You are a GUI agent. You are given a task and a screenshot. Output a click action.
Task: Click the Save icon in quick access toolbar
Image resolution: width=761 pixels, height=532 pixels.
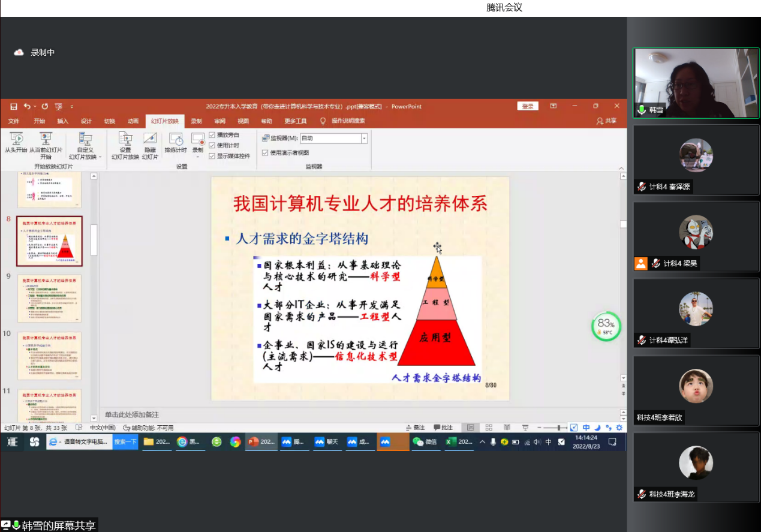pos(13,107)
